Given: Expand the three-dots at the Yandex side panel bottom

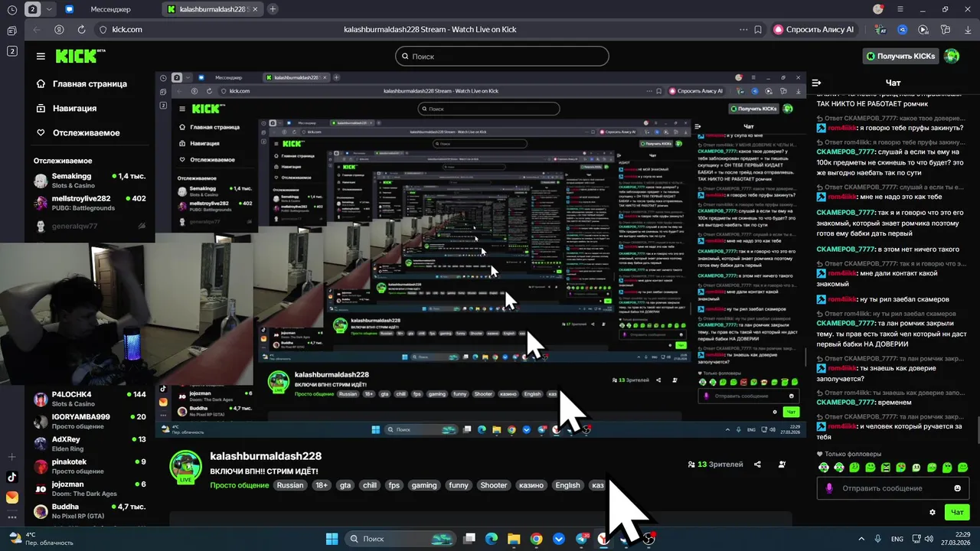Looking at the screenshot, I should 11,519.
